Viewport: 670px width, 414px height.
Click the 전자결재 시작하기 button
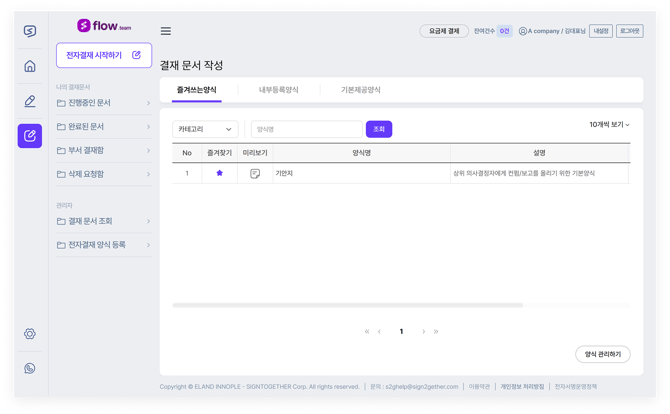[104, 55]
